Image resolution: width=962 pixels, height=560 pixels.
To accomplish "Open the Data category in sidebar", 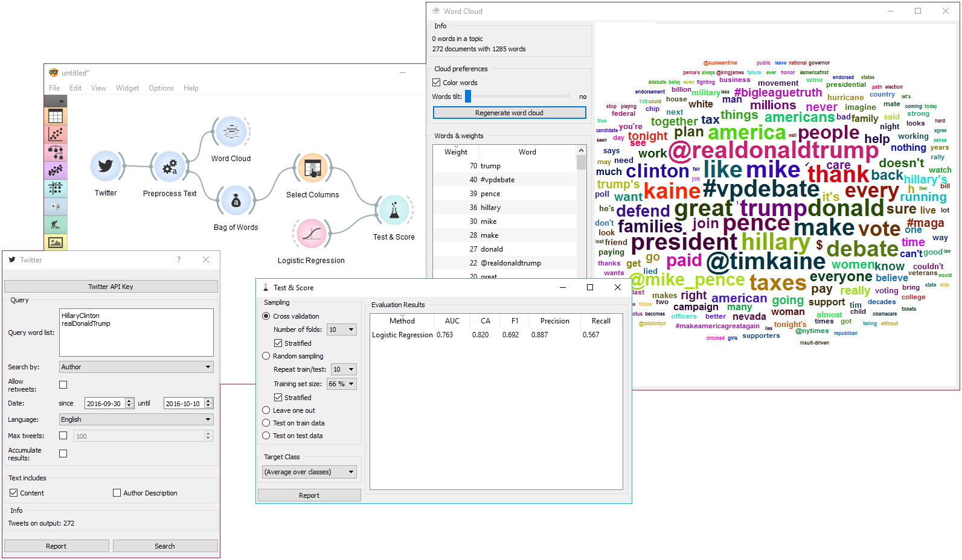I will (56, 116).
